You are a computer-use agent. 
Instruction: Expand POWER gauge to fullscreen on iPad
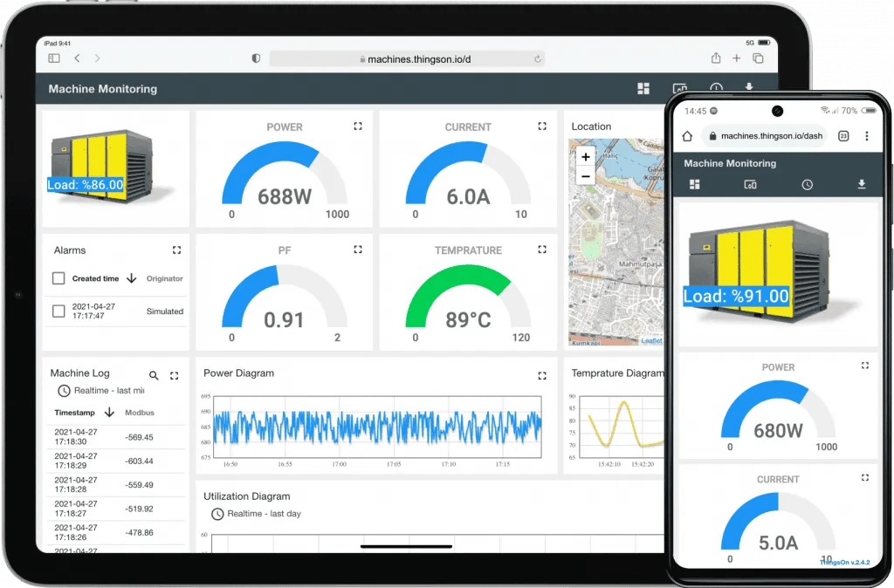pos(358,126)
